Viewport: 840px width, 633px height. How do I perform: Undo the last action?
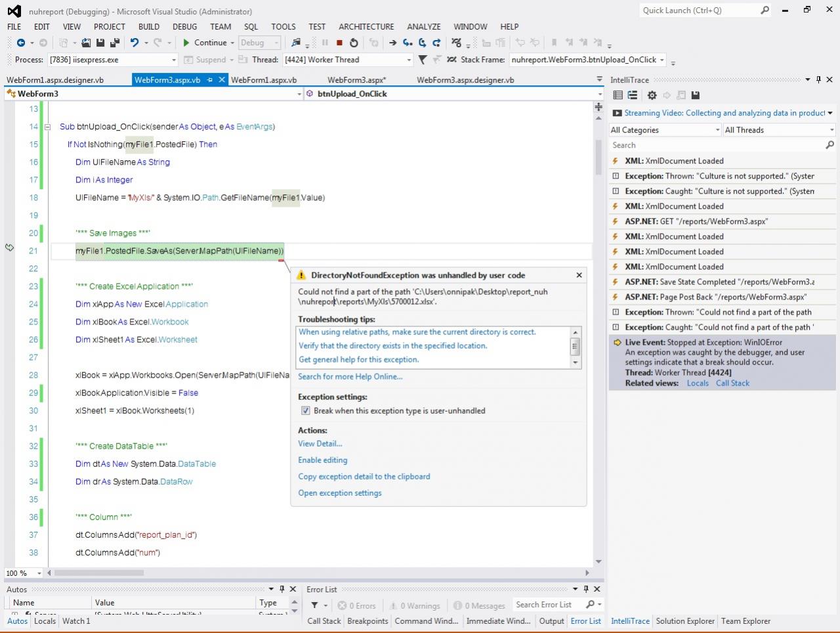click(x=135, y=43)
